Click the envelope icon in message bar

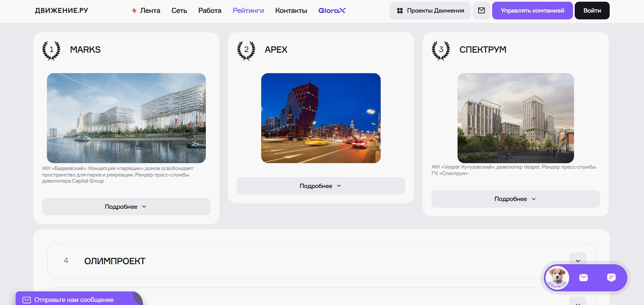coord(26,300)
